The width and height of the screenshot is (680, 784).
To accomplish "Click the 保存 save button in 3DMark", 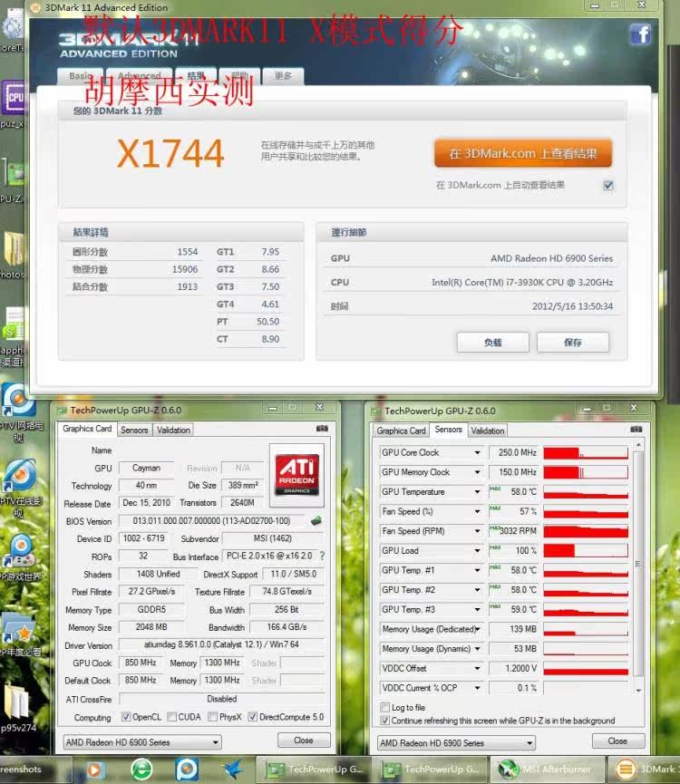I will click(573, 343).
